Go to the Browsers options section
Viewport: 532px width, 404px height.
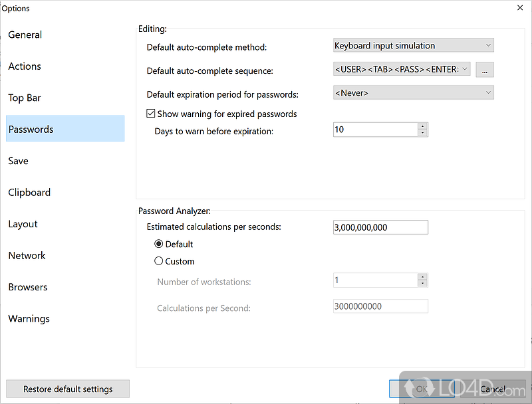(28, 288)
